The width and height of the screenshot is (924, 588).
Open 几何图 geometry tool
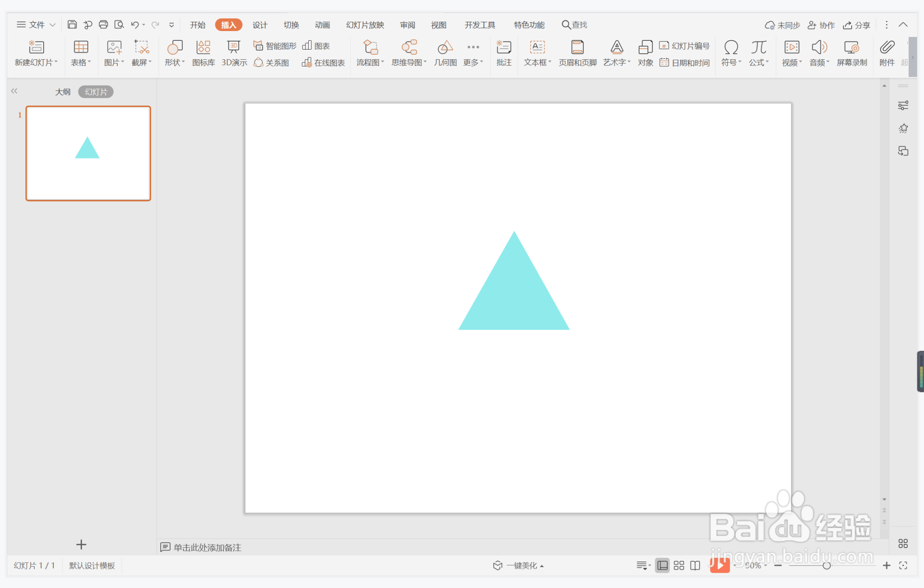click(445, 53)
